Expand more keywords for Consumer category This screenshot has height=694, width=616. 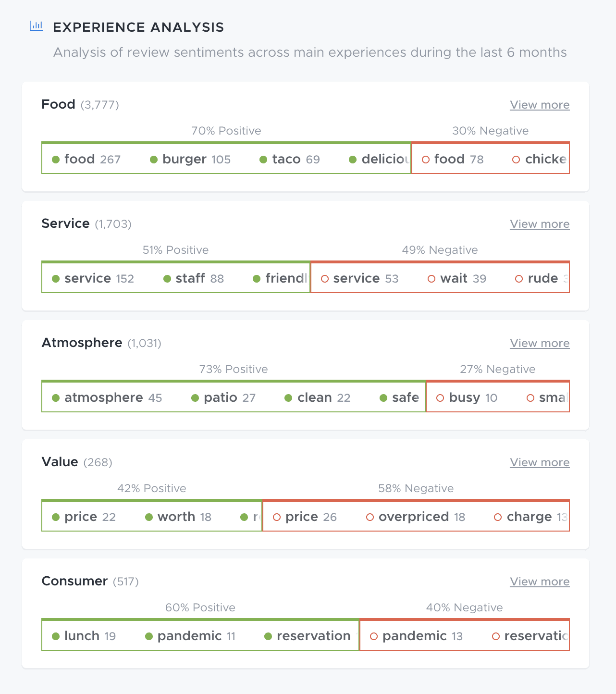click(x=539, y=582)
